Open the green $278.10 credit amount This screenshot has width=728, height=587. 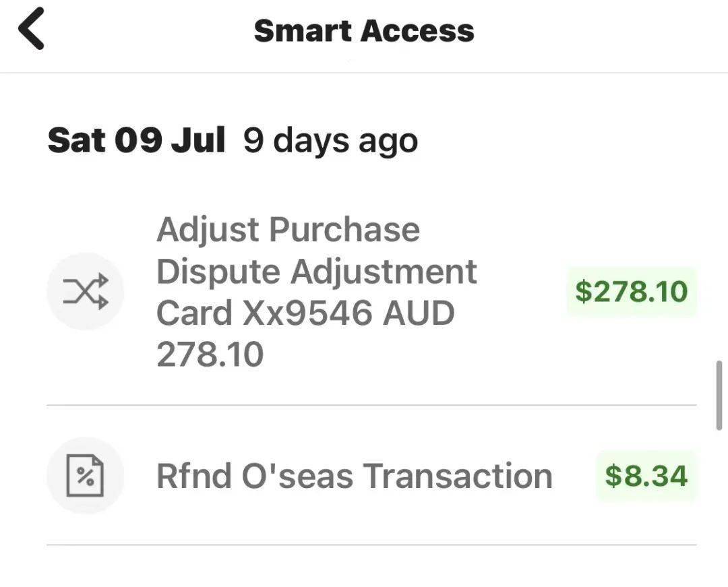pos(632,291)
